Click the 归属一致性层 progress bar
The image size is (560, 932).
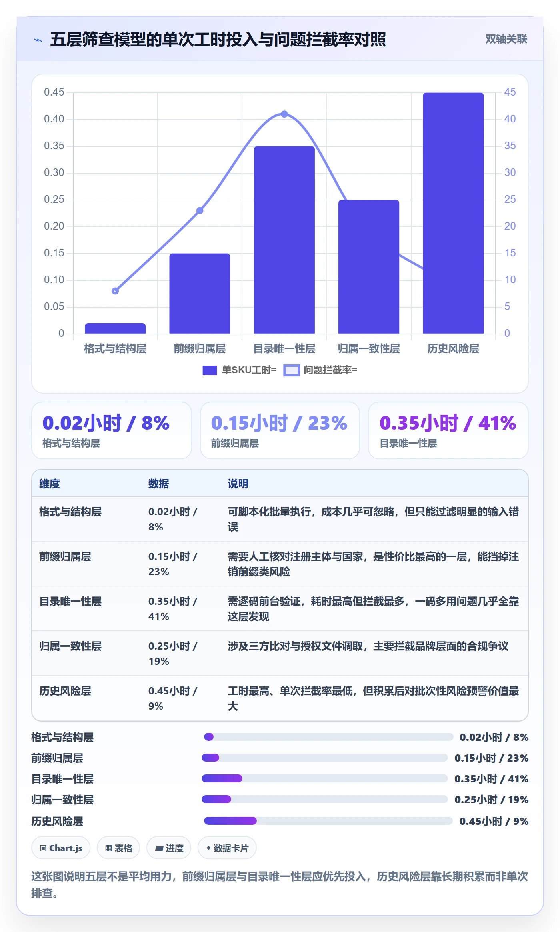pyautogui.click(x=325, y=799)
